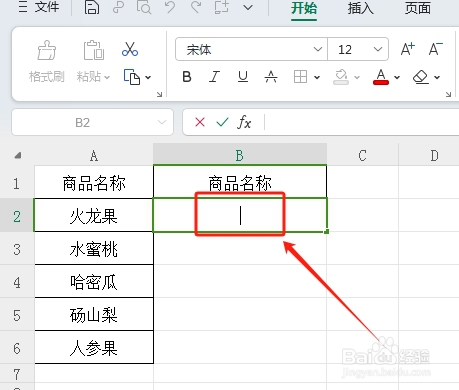Expand the Name Box dropdown arrow
459x390 pixels.
click(x=162, y=122)
